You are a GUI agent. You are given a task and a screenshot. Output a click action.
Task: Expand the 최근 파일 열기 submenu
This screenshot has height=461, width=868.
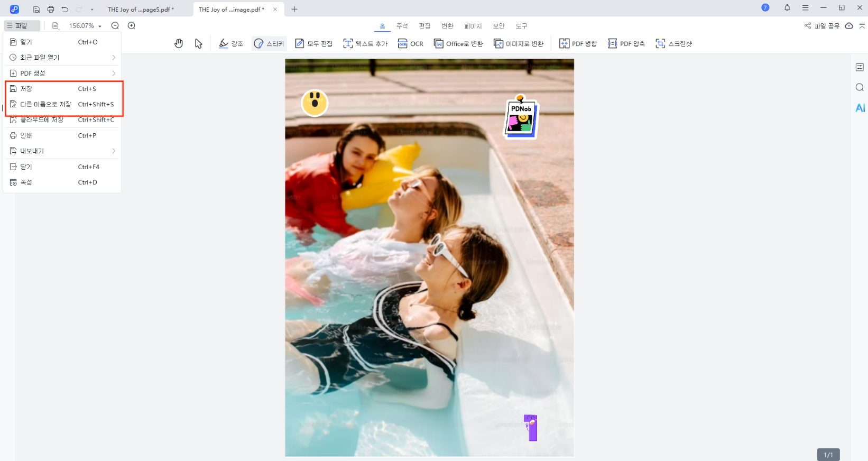tap(62, 57)
